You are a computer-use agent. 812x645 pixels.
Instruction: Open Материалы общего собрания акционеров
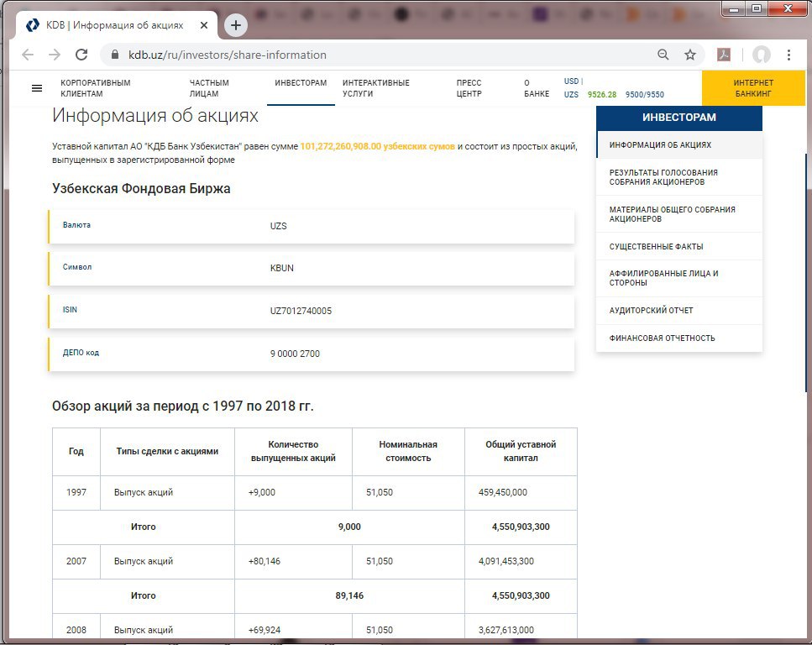(679, 214)
